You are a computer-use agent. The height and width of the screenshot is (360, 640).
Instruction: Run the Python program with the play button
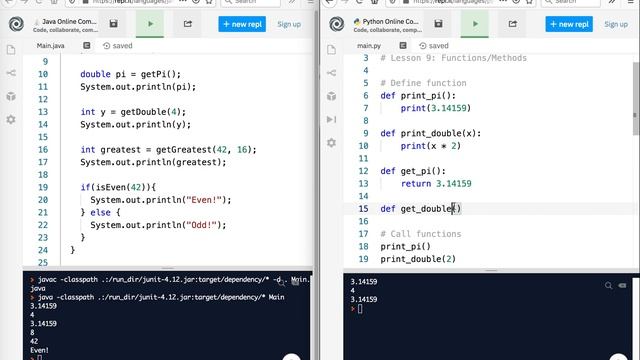[x=475, y=24]
